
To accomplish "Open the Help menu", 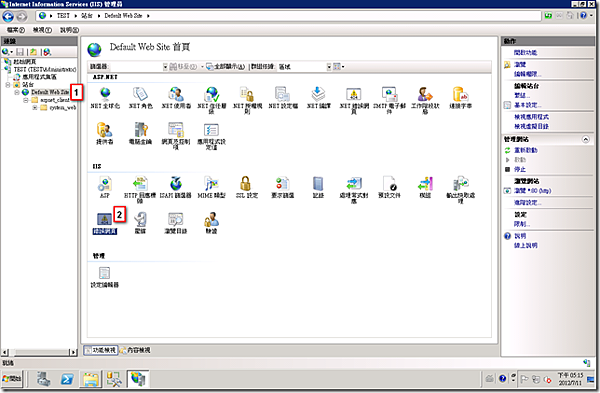I will [69, 30].
